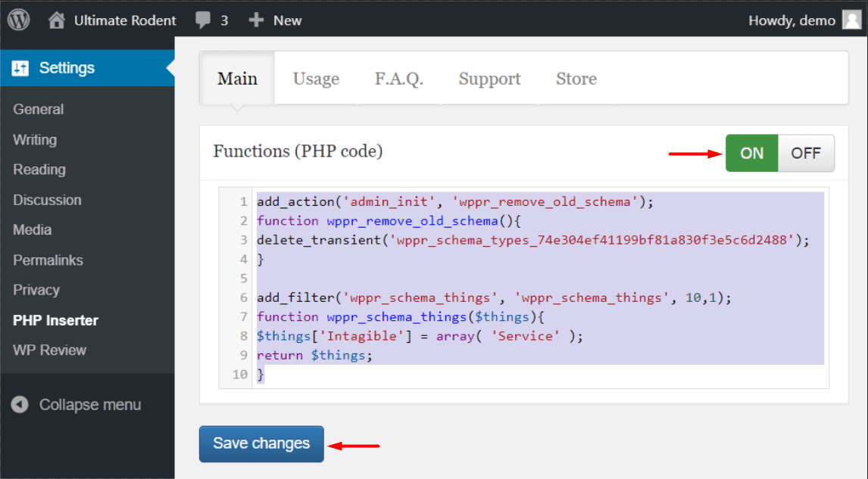
Task: Click the Collapse menu arrow icon
Action: point(20,405)
